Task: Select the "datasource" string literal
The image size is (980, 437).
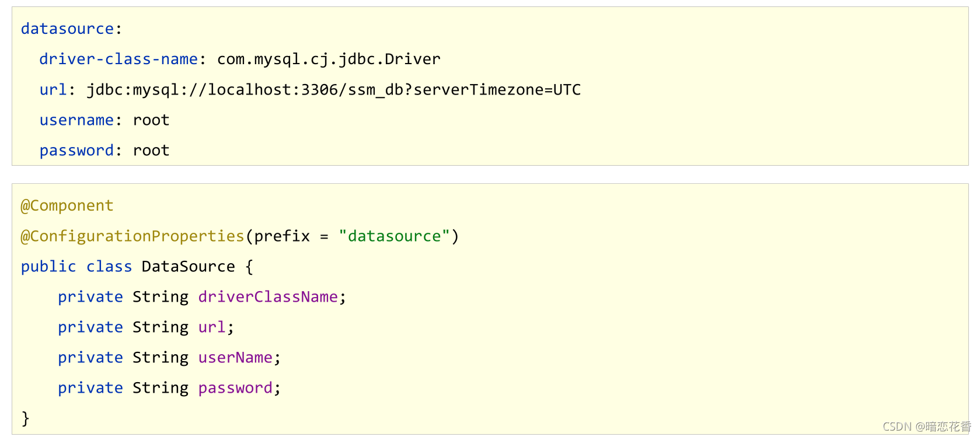Action: [394, 236]
